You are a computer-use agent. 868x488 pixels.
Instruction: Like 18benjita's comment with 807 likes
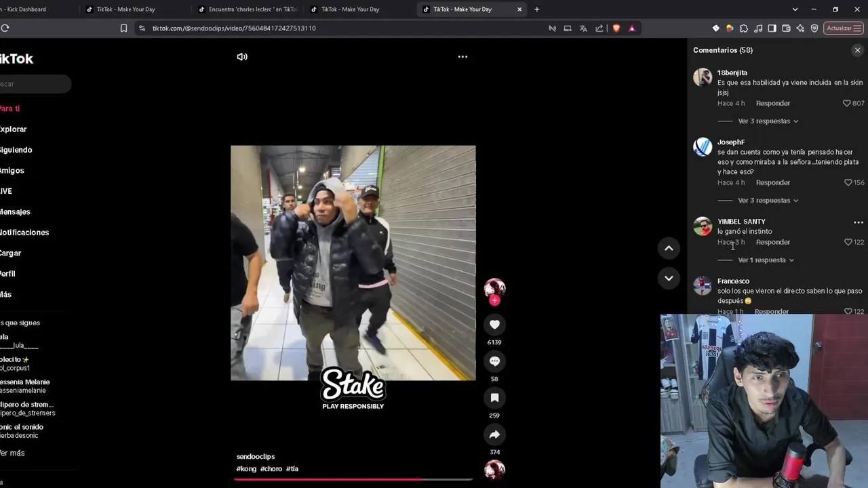pos(846,104)
